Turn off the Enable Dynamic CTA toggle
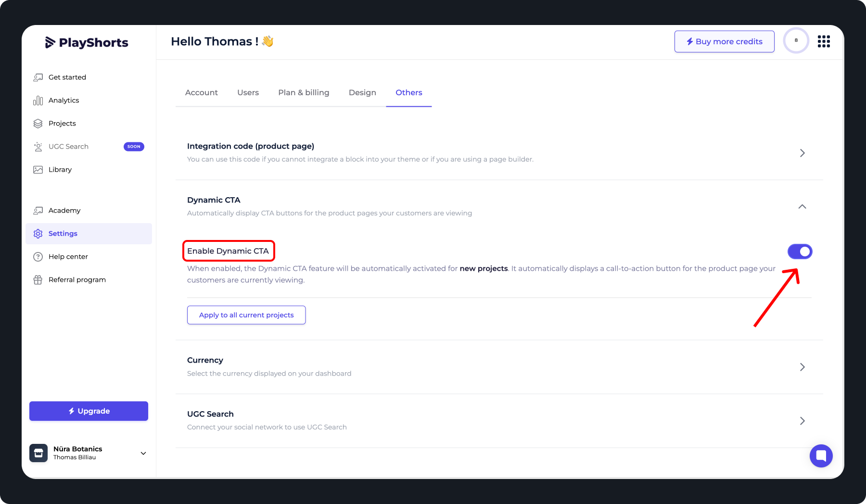The width and height of the screenshot is (866, 504). tap(800, 252)
